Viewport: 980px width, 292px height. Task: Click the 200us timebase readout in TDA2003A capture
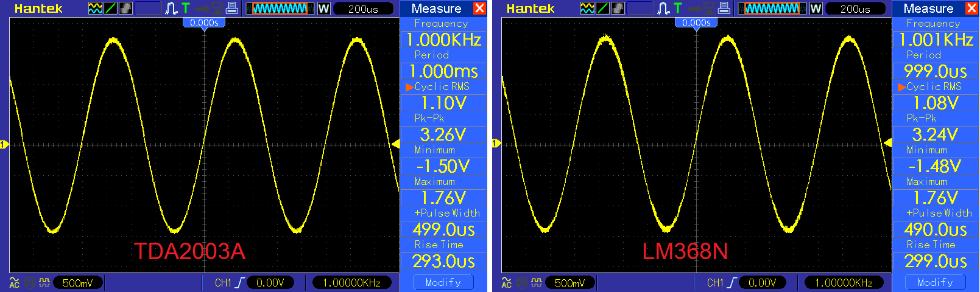click(364, 9)
